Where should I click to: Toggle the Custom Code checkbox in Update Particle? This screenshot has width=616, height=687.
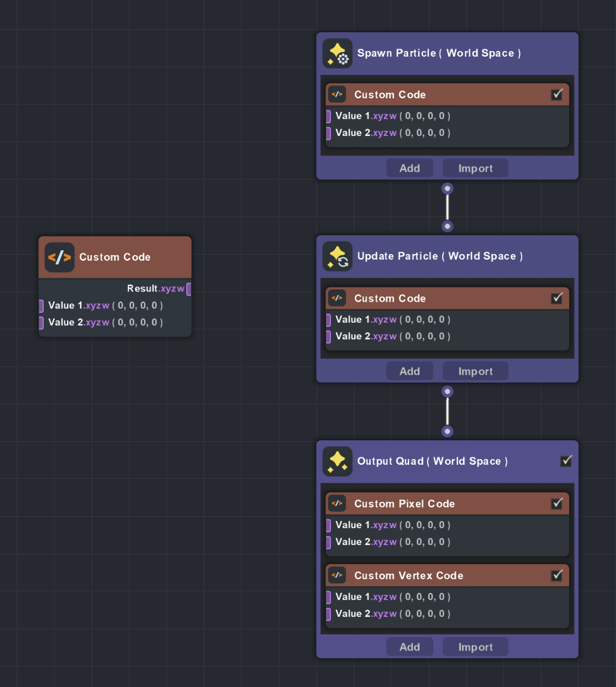click(x=557, y=298)
